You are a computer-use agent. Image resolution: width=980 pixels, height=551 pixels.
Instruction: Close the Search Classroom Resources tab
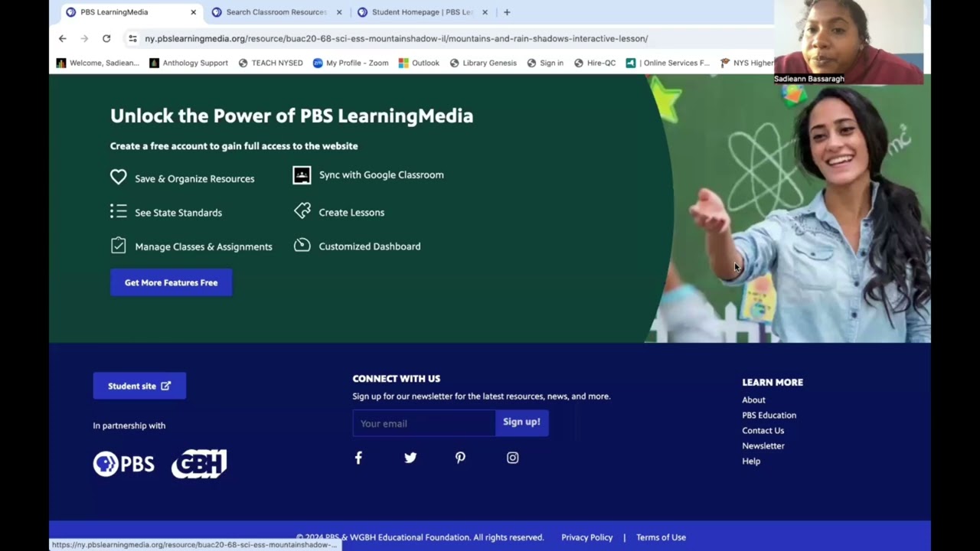click(339, 12)
